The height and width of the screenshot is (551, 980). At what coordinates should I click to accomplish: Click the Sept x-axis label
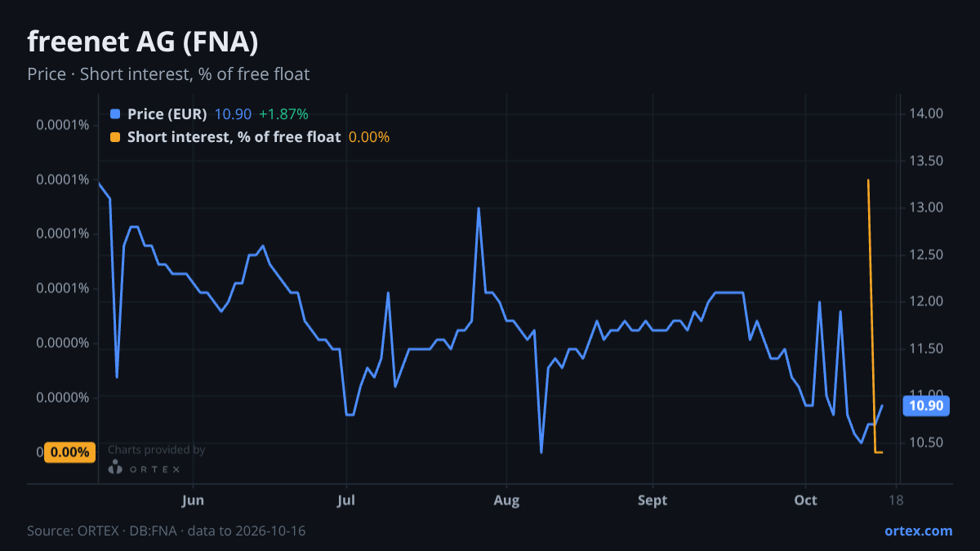653,500
